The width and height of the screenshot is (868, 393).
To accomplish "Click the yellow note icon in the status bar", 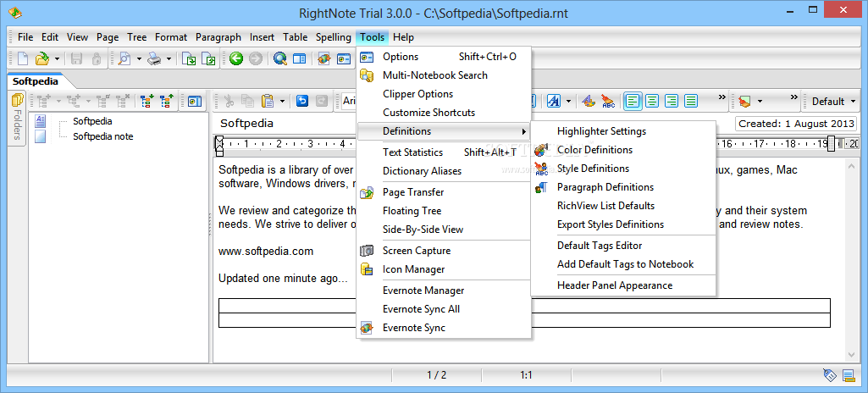I will point(848,375).
